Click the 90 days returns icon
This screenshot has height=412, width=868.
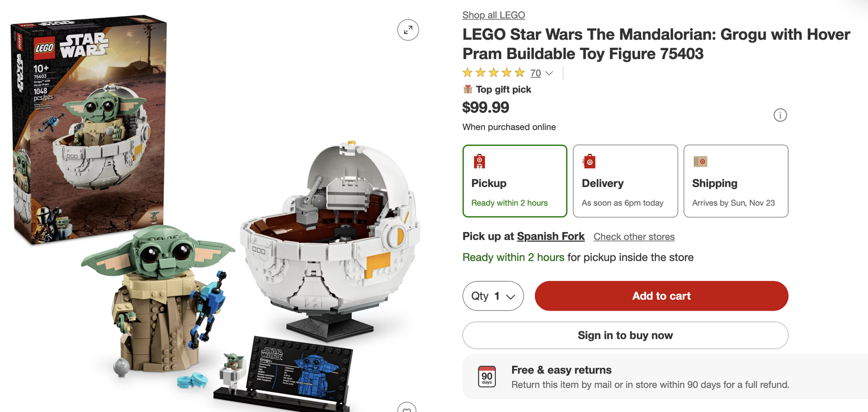point(487,377)
